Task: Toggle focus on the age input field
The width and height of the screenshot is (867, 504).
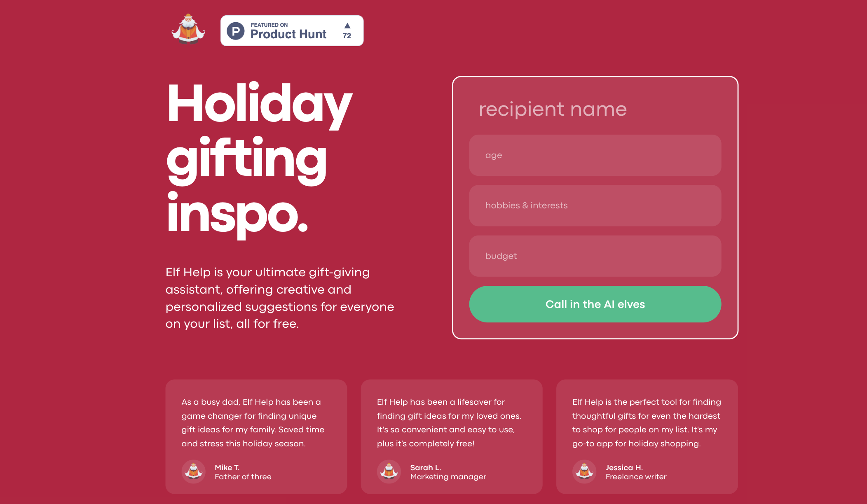Action: point(595,155)
